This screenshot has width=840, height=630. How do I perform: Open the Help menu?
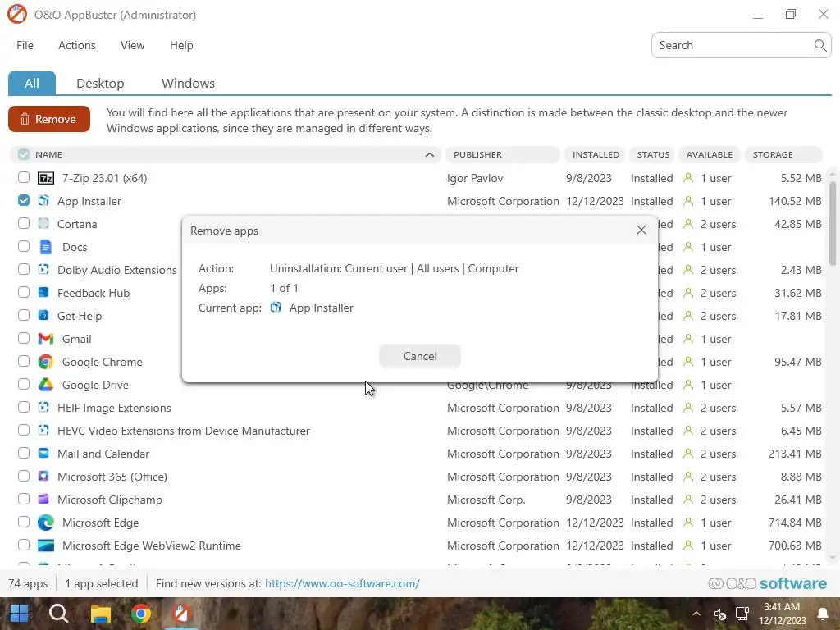[181, 46]
